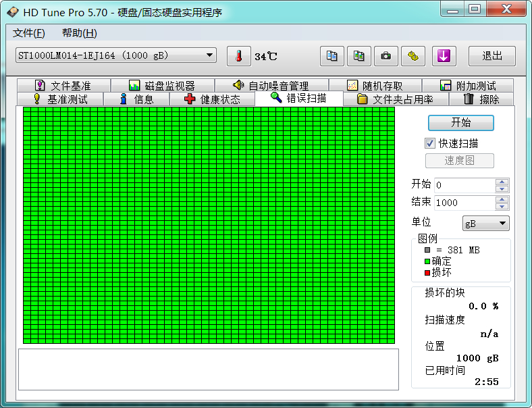Click the red 损坏 legend swatch
The image size is (532, 408).
pos(427,273)
